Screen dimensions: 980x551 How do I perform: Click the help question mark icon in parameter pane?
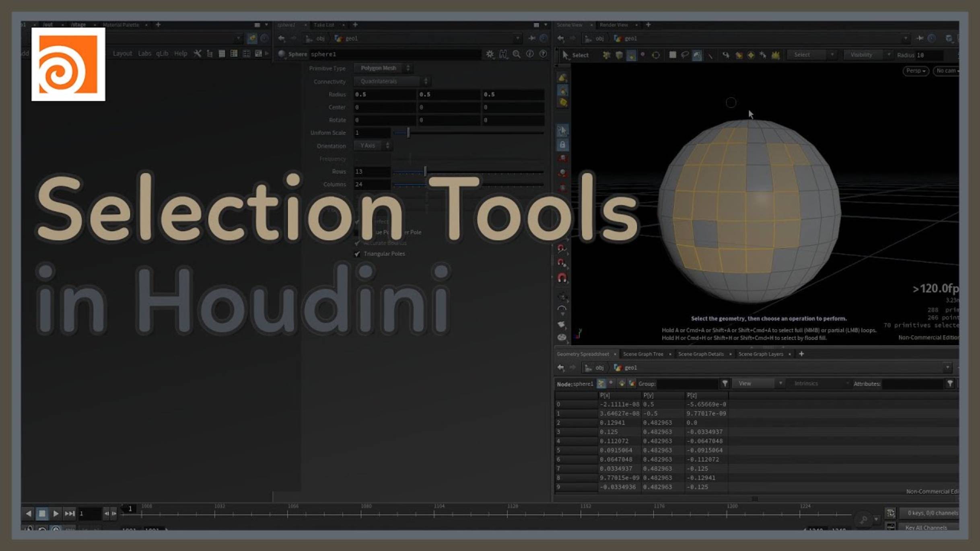click(543, 54)
